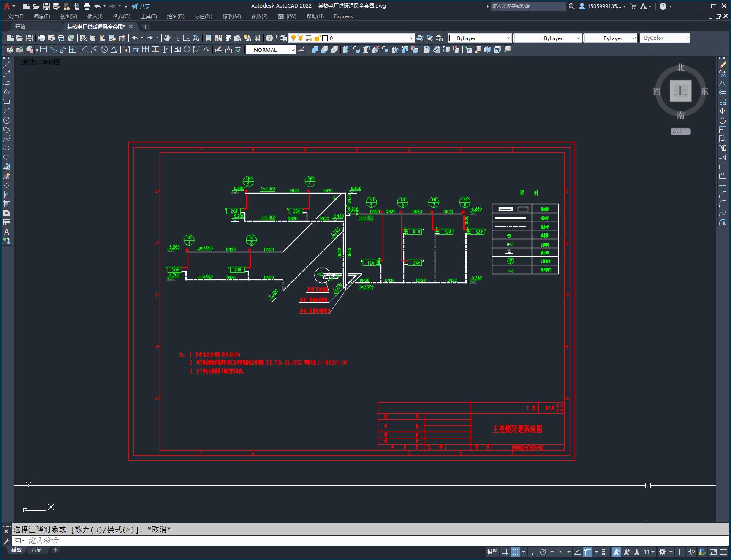Click the layer 0 color swatch
731x560 pixels.
click(325, 38)
